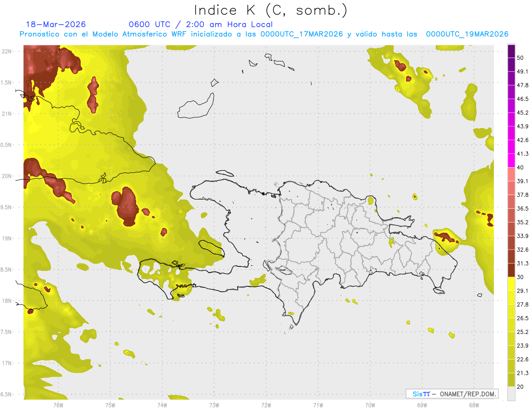Click the gray colorbar segment below 20
This screenshot has width=532, height=411.
[511, 393]
